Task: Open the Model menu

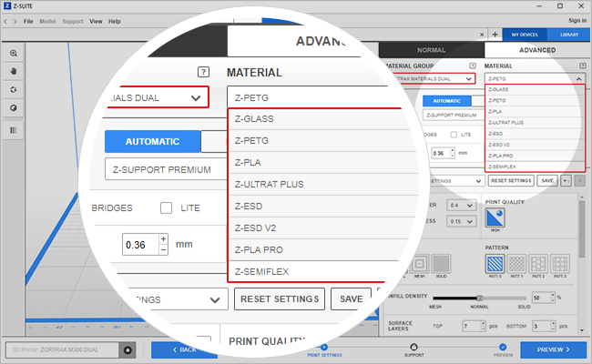Action: [x=47, y=22]
